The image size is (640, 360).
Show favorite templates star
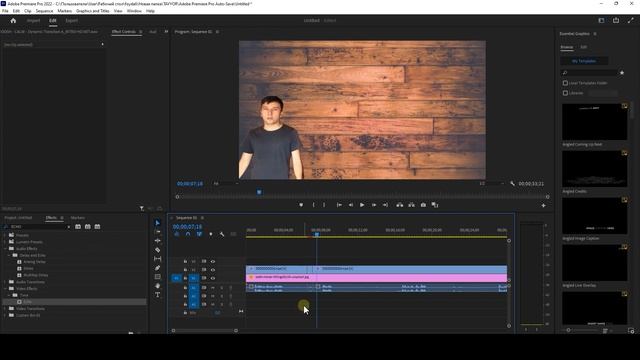point(622,73)
